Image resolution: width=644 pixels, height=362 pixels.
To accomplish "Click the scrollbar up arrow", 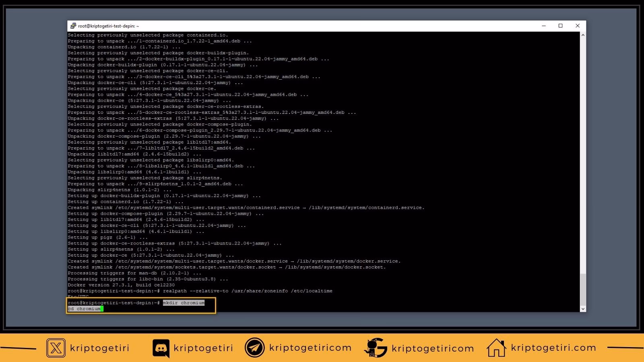I will click(x=583, y=35).
